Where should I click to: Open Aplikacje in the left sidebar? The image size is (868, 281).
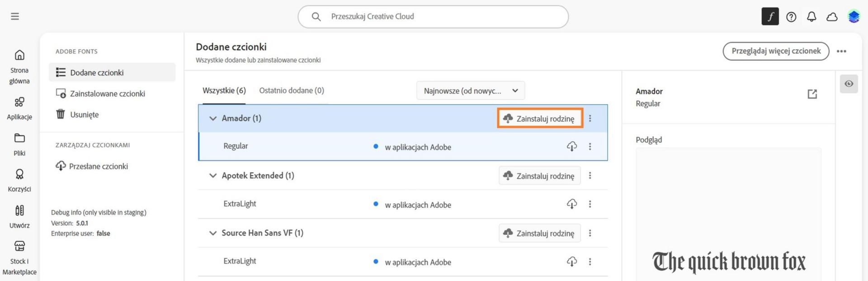coord(19,109)
